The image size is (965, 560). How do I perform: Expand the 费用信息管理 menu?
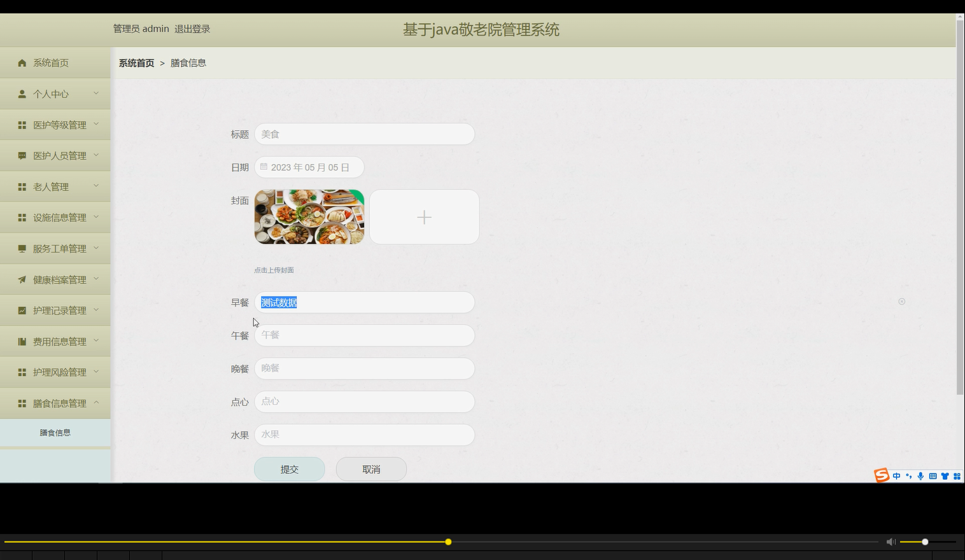(x=55, y=340)
